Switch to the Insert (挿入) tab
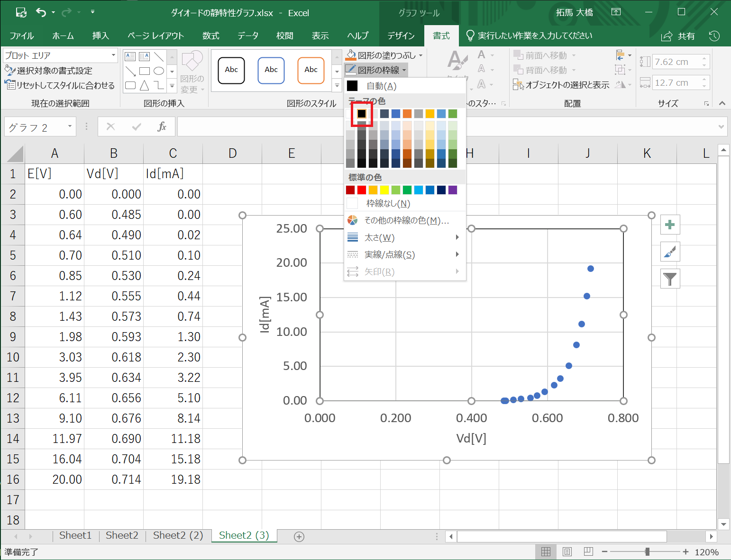The height and width of the screenshot is (560, 731). click(x=101, y=36)
